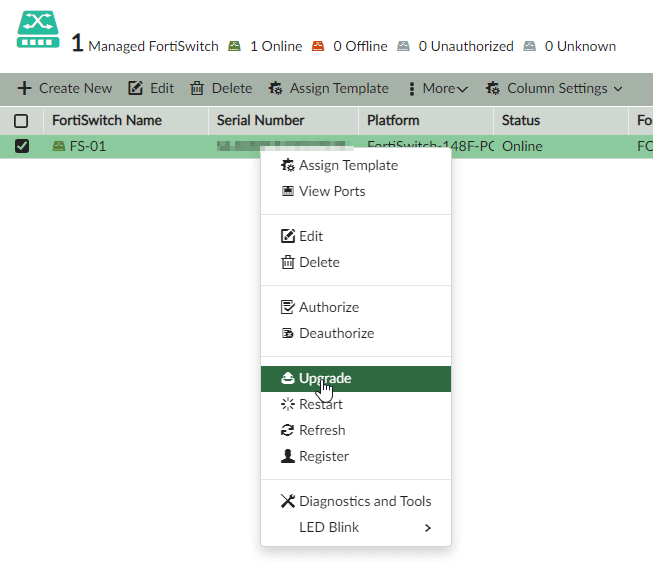Expand the LED Blink submenu arrow
653x585 pixels.
point(428,528)
